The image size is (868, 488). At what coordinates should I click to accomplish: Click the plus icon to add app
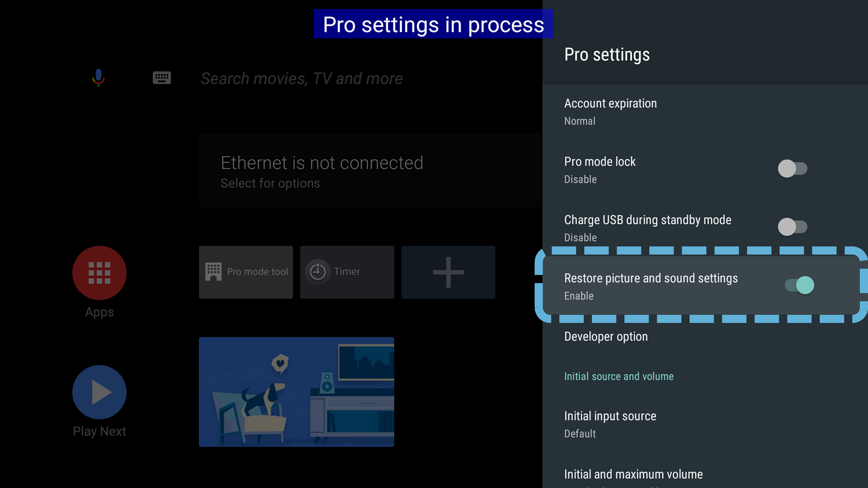point(448,272)
